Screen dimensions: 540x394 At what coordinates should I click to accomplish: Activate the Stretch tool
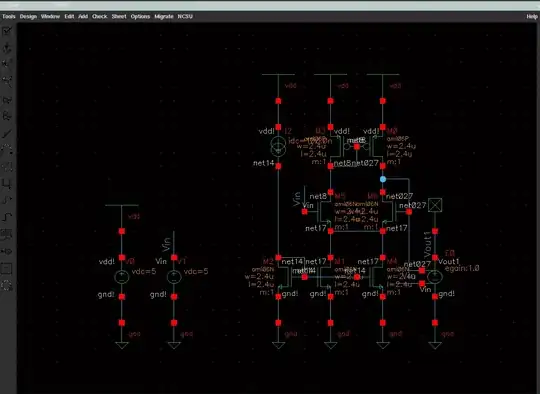point(7,100)
